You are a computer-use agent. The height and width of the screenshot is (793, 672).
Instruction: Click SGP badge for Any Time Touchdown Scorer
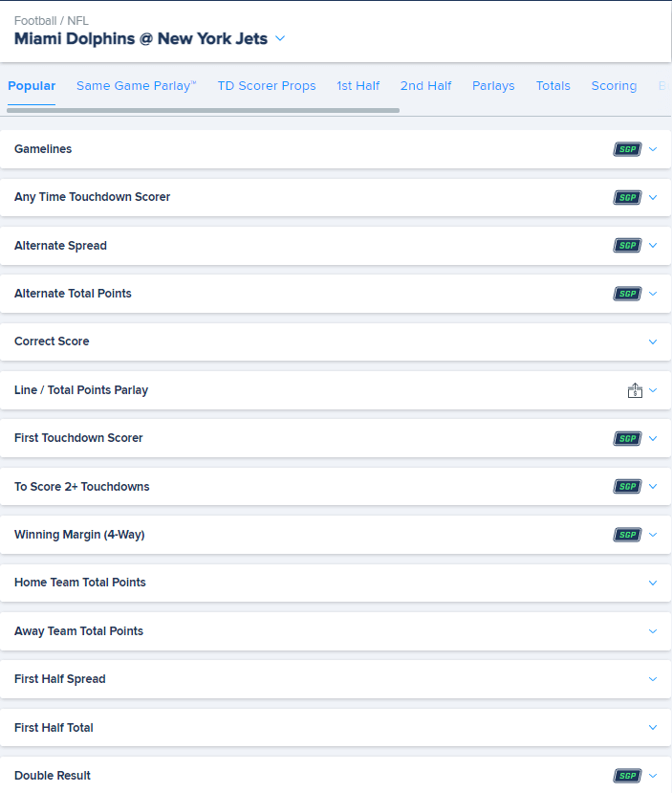coord(627,197)
